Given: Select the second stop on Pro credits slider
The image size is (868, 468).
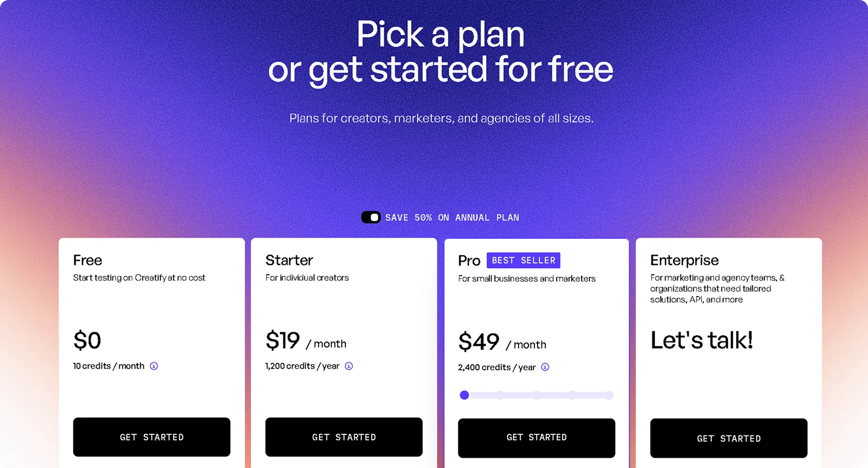Looking at the screenshot, I should point(501,395).
